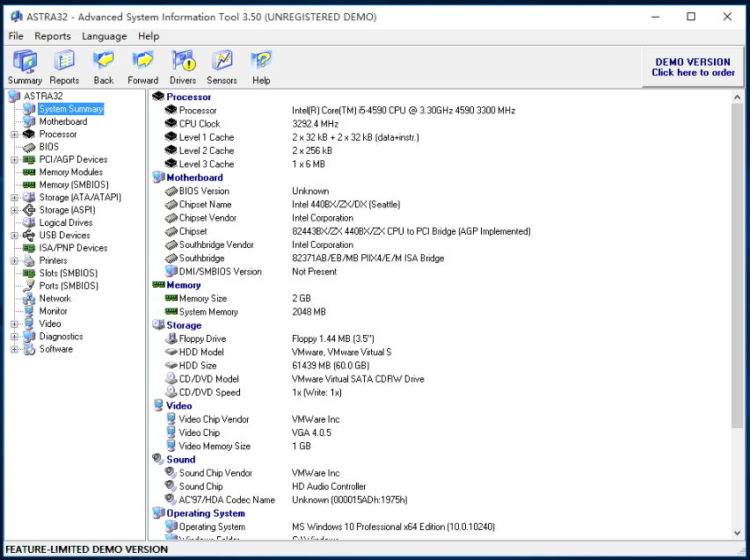Go Back using the toolbar arrow
Screen dimensions: 750x560
pyautogui.click(x=104, y=62)
